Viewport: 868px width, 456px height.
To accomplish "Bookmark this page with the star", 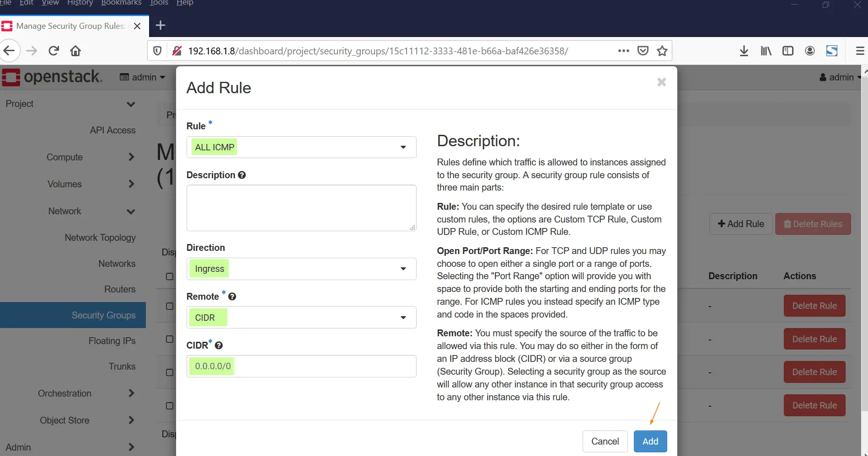I will [x=662, y=51].
